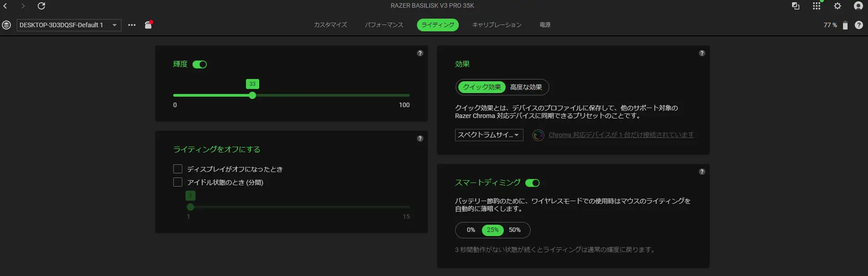
Task: Show help for the 効果 panel
Action: point(702,53)
